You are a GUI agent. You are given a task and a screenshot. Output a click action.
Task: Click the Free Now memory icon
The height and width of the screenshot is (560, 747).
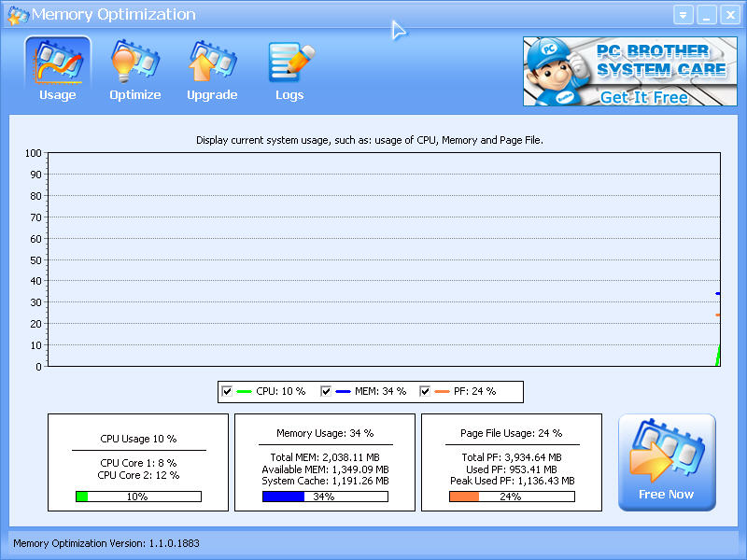(667, 455)
